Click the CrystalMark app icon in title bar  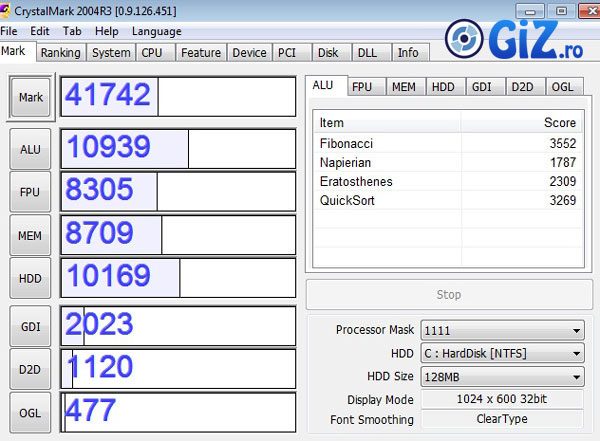click(x=5, y=10)
